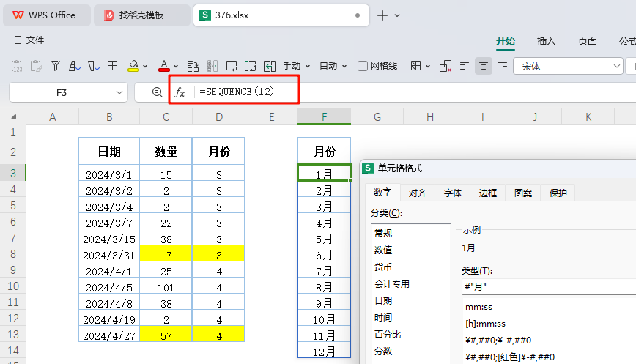This screenshot has width=636, height=364.
Task: Open the 对齐 tab in format dialog
Action: (x=418, y=193)
